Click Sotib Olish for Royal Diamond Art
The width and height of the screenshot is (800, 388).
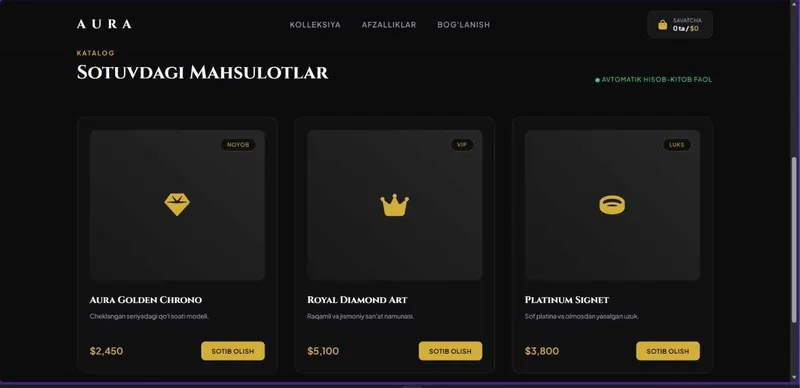tap(451, 351)
